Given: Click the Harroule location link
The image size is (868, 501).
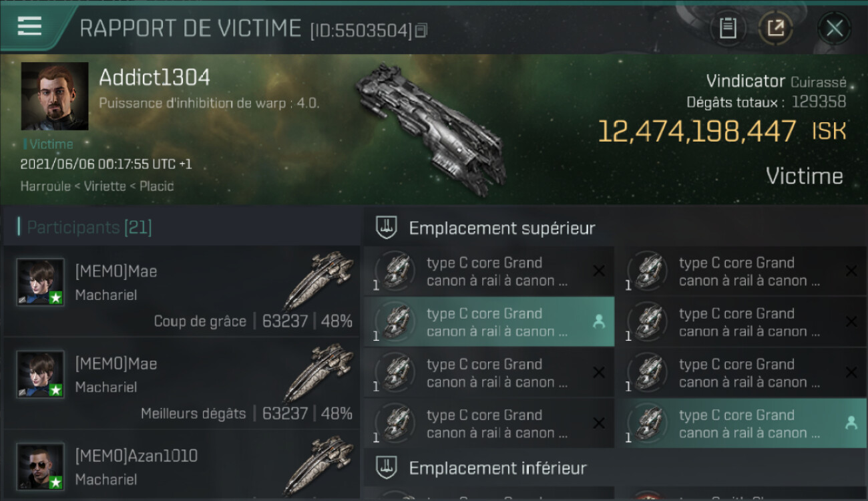Looking at the screenshot, I should tap(45, 186).
